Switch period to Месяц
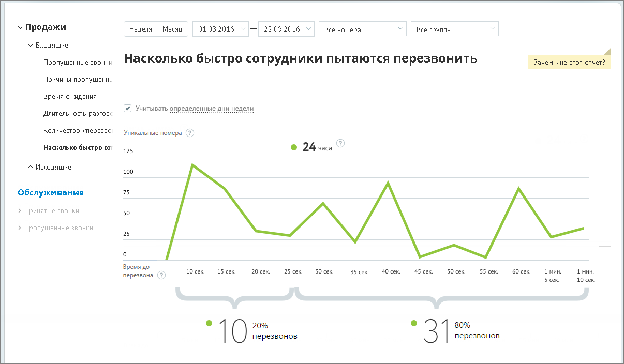Image resolution: width=624 pixels, height=364 pixels. pyautogui.click(x=172, y=29)
